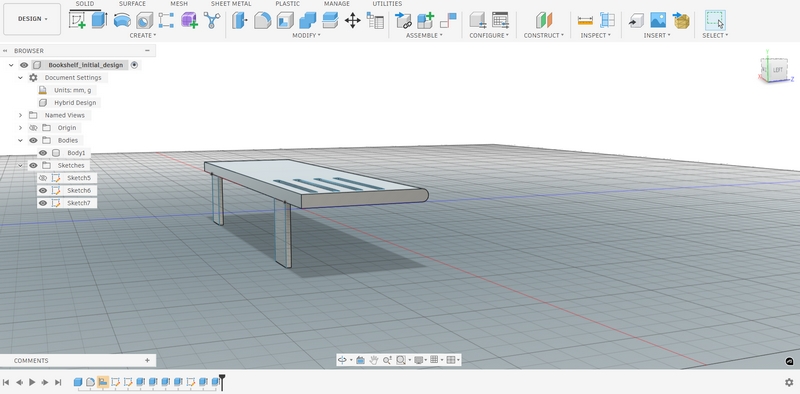Hide Sketch7 using its eye icon
This screenshot has height=394, width=800.
43,203
